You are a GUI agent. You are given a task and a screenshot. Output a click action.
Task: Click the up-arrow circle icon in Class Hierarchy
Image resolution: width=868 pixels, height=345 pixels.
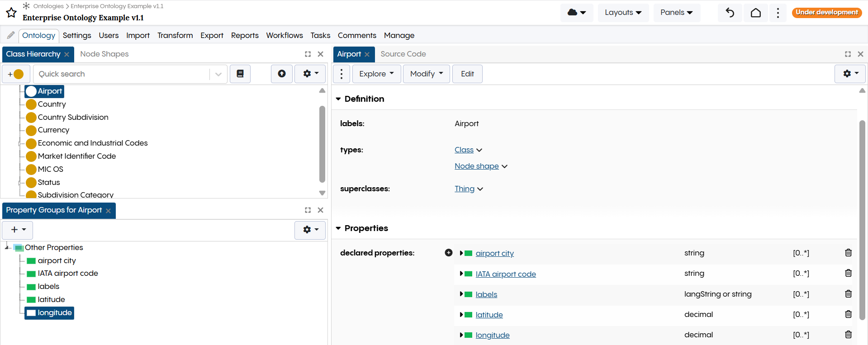[x=282, y=74]
